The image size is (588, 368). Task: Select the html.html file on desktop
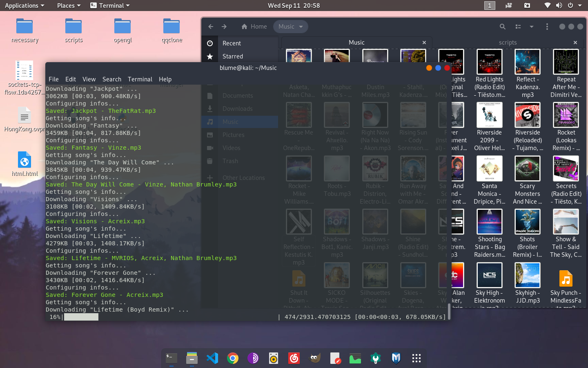24,164
